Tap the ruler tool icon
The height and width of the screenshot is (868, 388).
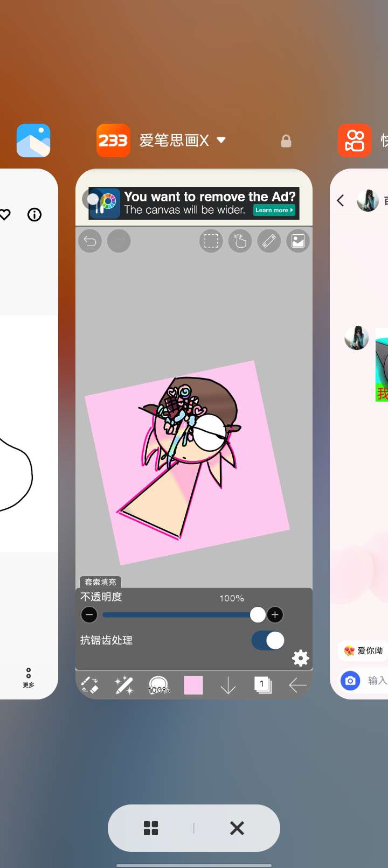click(x=269, y=241)
